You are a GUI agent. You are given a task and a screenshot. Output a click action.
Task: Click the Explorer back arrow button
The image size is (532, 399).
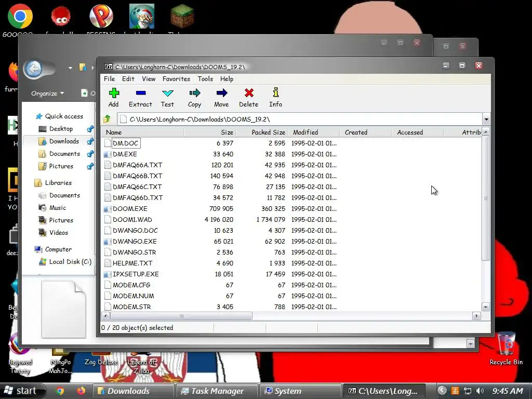click(34, 69)
